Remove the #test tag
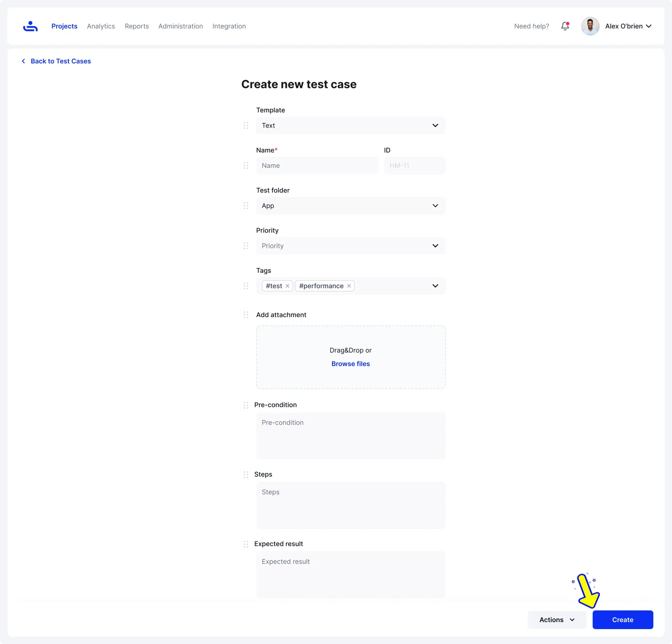The image size is (672, 644). point(287,285)
